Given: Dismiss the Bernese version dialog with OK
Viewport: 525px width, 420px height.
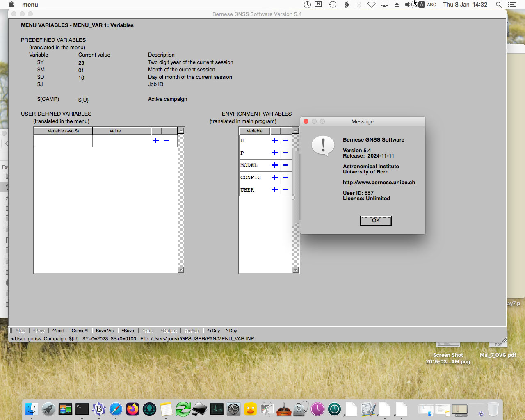Looking at the screenshot, I should tap(375, 220).
